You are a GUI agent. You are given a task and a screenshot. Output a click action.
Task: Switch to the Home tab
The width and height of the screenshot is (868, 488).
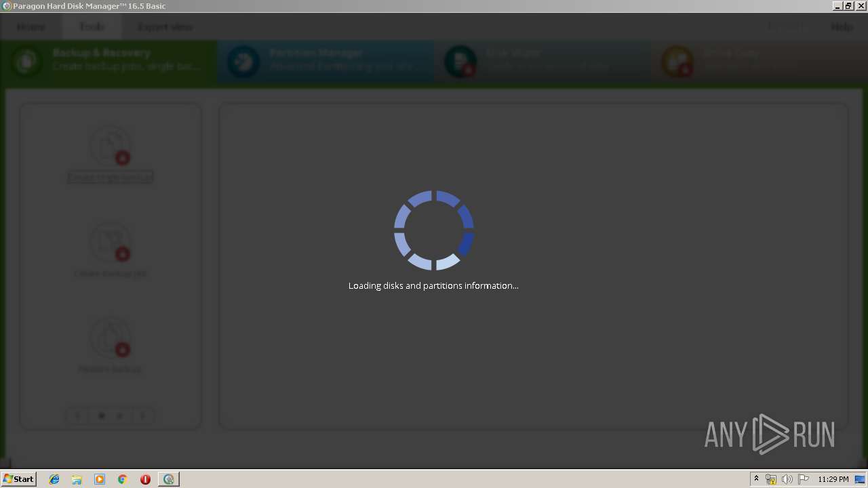pyautogui.click(x=31, y=27)
